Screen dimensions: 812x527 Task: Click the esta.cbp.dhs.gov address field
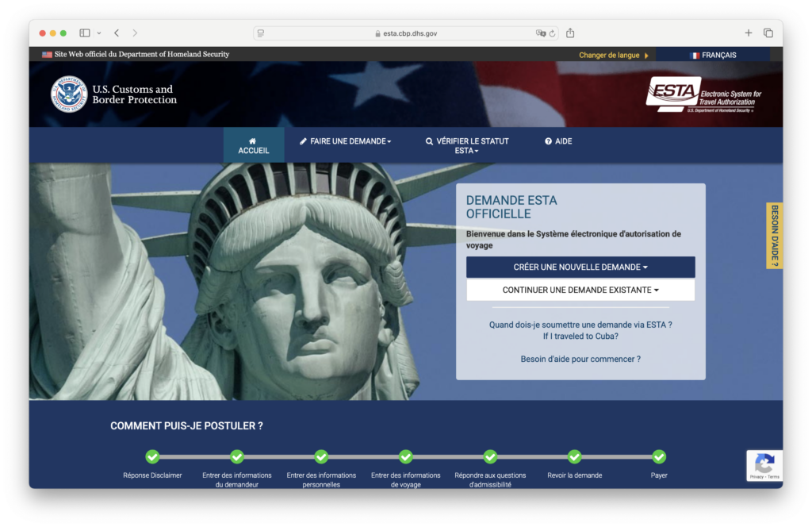click(405, 33)
